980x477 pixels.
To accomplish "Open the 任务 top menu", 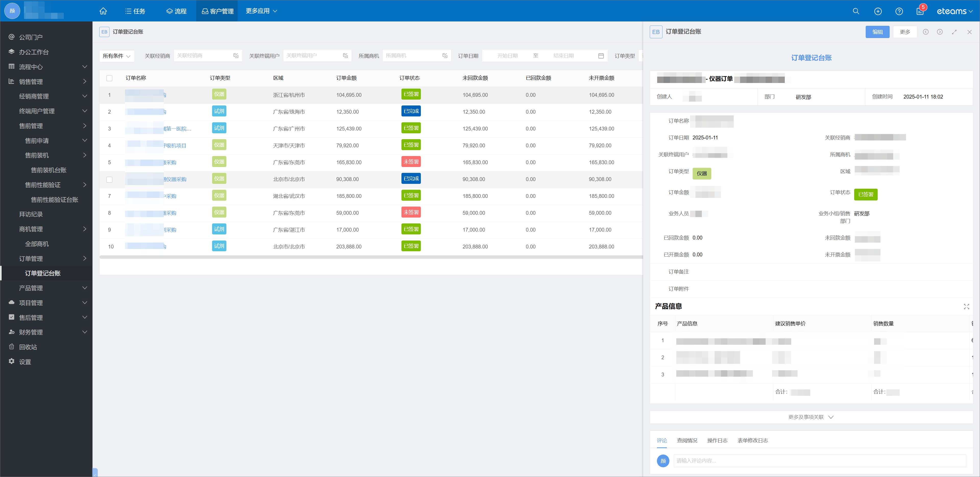I will point(135,11).
